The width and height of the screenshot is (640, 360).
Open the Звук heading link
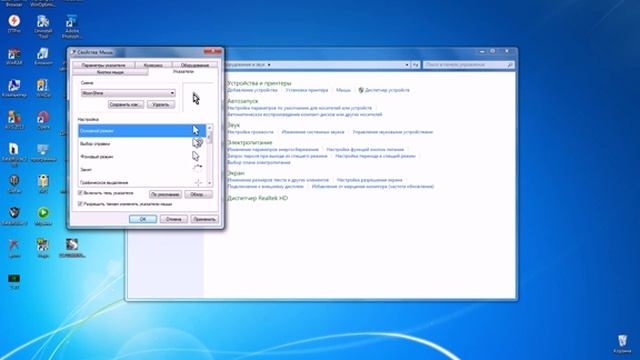pos(233,125)
